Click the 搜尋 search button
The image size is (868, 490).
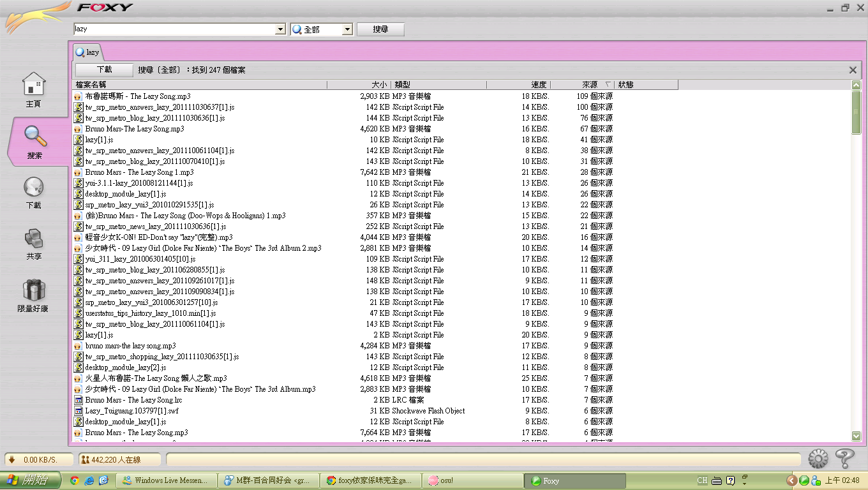pyautogui.click(x=380, y=29)
